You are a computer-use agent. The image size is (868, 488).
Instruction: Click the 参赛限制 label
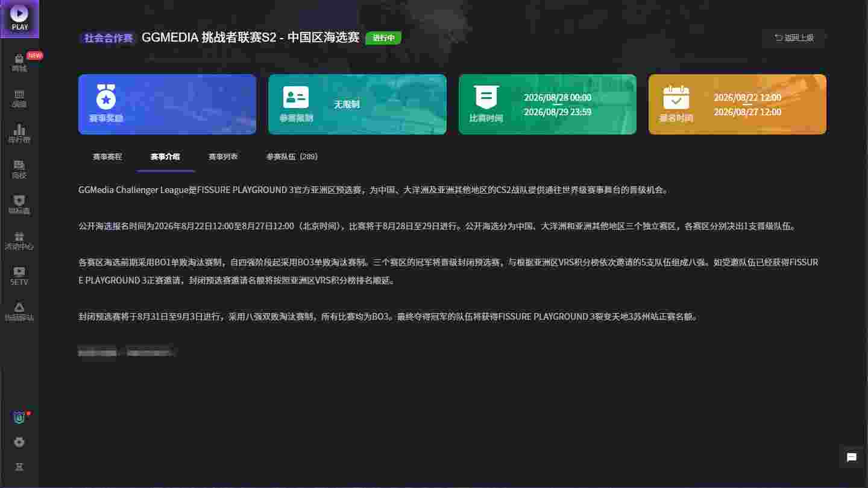pos(296,118)
